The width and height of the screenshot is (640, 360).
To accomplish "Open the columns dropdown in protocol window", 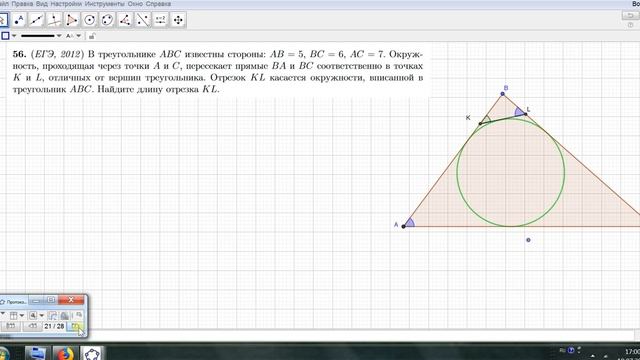I will 22,316.
